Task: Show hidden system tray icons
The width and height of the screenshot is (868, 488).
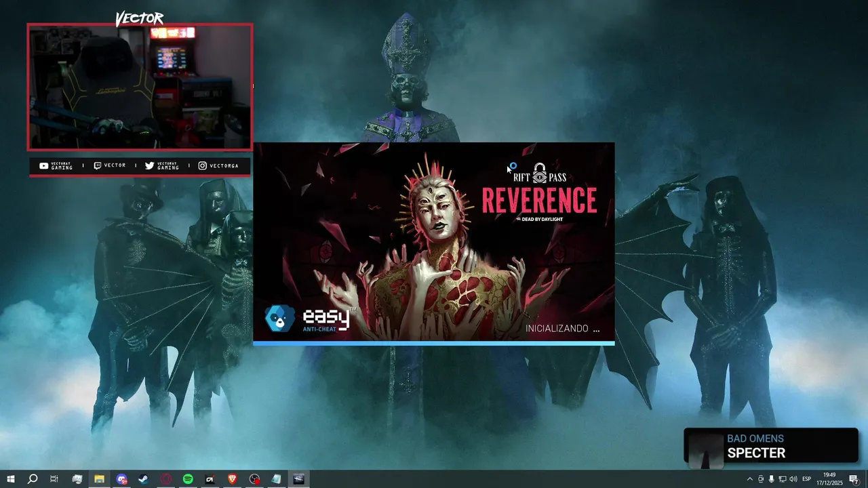Action: pos(749,479)
